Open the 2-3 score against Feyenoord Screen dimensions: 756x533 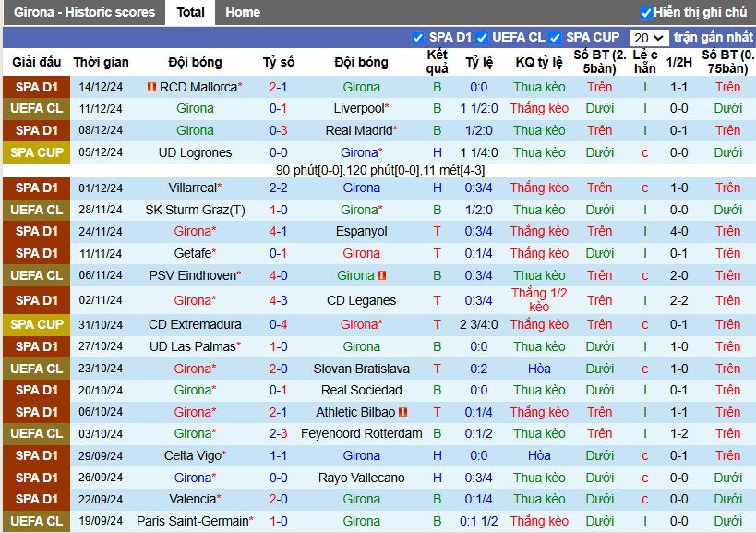[x=278, y=433]
